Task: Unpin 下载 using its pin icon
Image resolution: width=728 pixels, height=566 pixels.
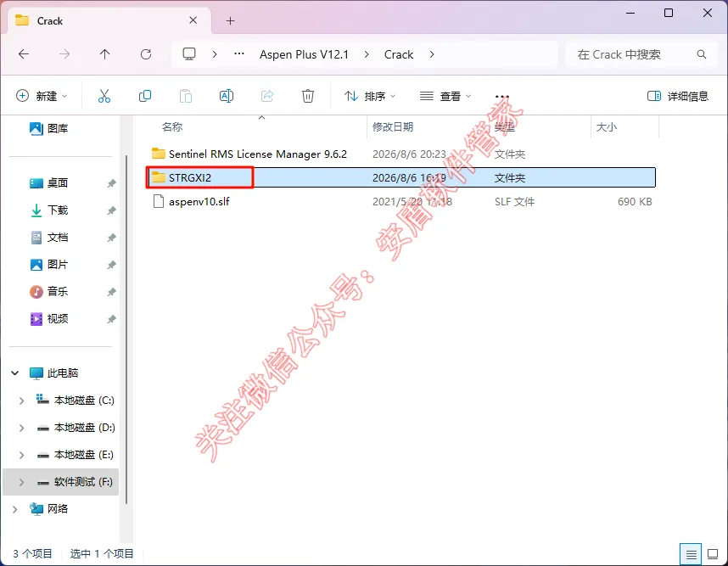Action: tap(111, 210)
